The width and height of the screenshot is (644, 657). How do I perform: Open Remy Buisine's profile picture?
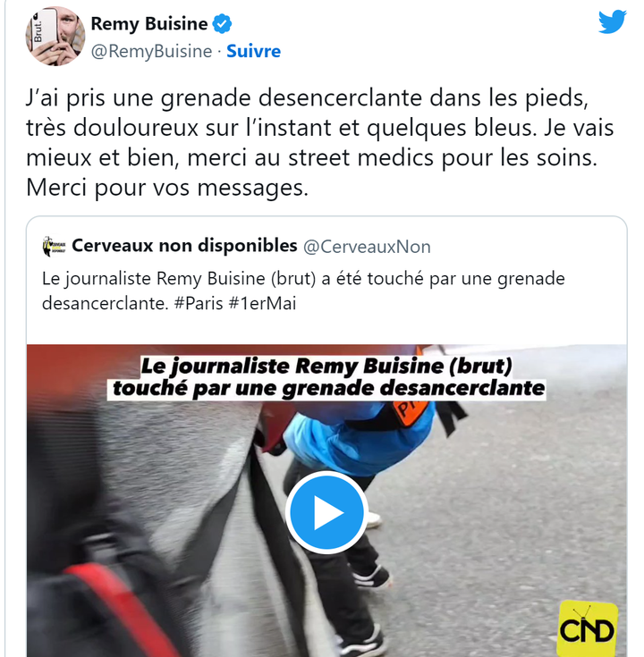55,37
